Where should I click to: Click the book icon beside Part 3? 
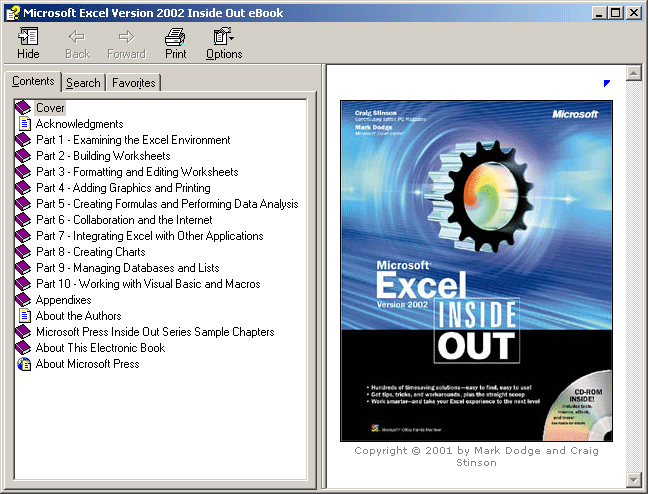click(x=23, y=172)
